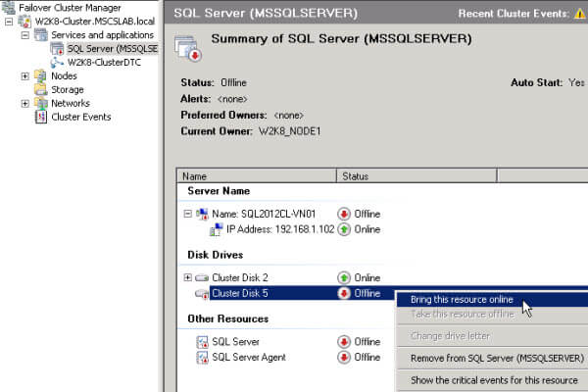Click the IP Address 192.168.1.102 resource icon
This screenshot has width=588, height=392.
(x=217, y=229)
